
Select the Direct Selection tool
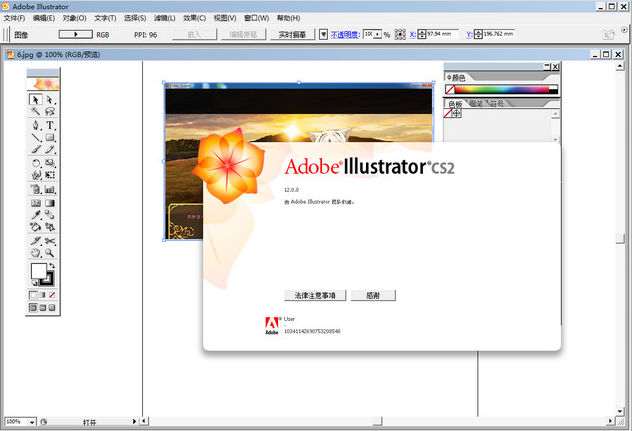coord(50,99)
